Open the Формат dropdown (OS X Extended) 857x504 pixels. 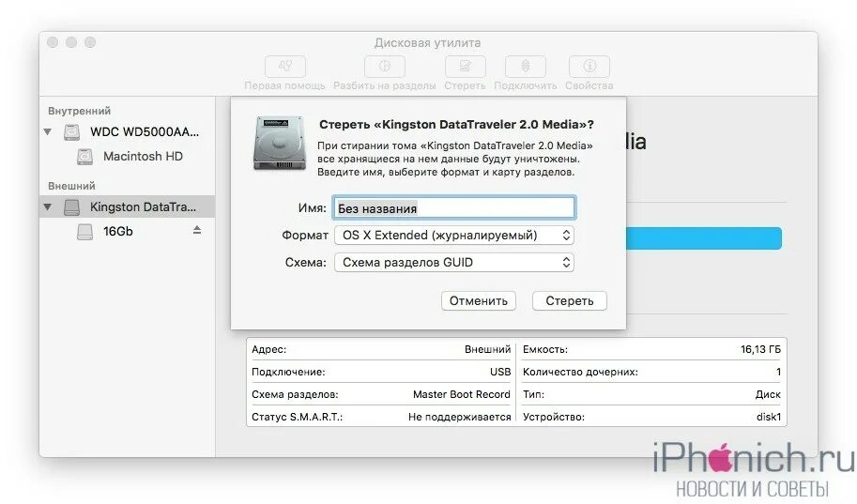click(454, 235)
